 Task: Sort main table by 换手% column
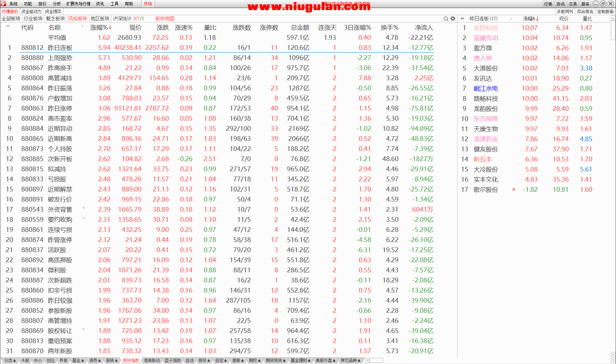(x=389, y=28)
